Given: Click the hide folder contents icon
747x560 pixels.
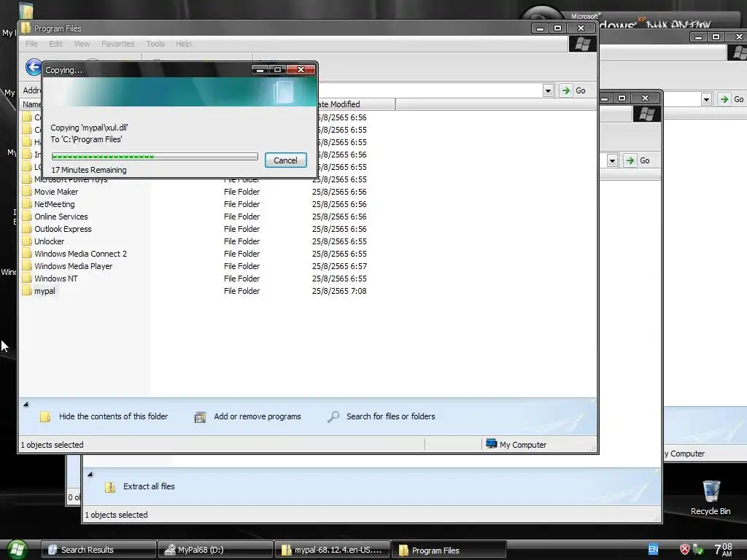Looking at the screenshot, I should point(45,416).
